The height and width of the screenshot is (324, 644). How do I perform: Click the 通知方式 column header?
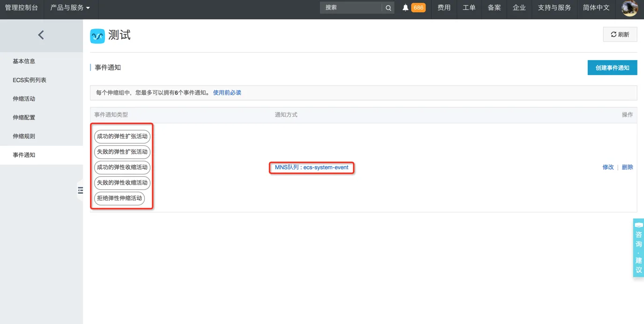(x=286, y=115)
